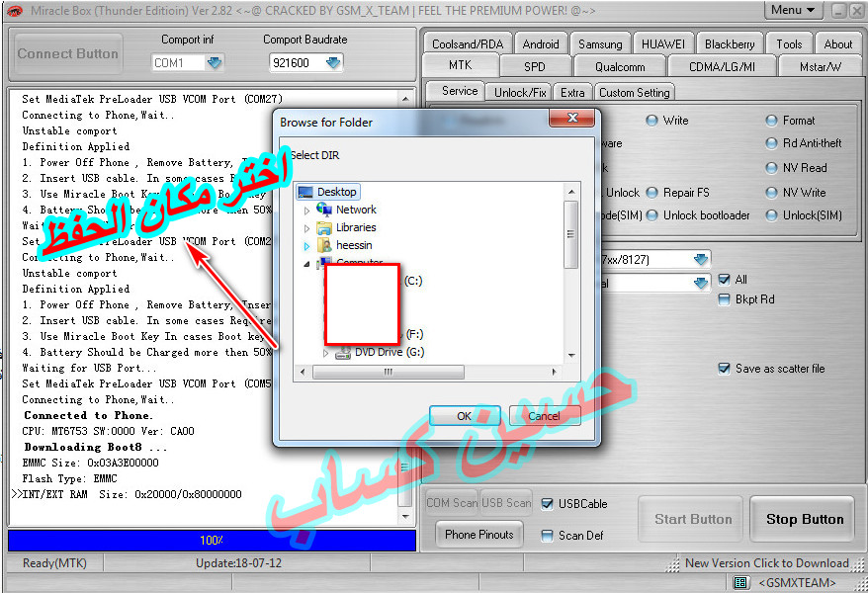The width and height of the screenshot is (868, 593).
Task: Switch to the Blackberry tab
Action: tap(730, 43)
